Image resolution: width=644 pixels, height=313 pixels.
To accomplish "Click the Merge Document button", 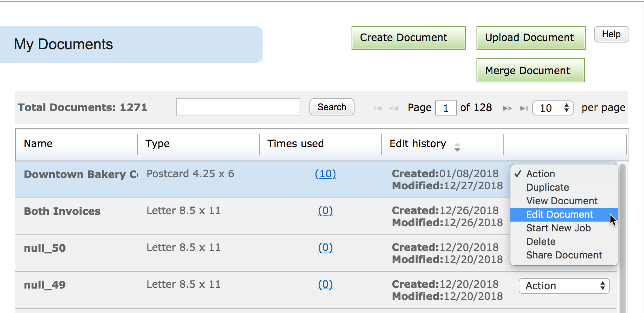I will tap(531, 70).
